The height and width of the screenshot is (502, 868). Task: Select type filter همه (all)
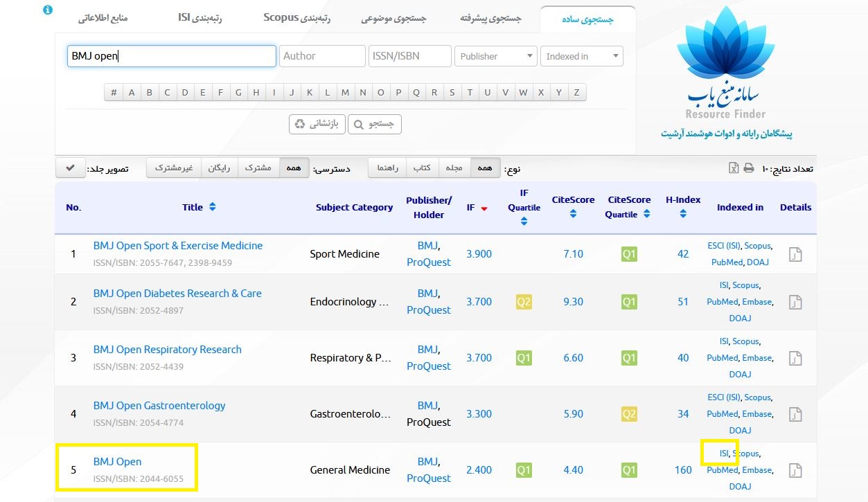click(484, 168)
